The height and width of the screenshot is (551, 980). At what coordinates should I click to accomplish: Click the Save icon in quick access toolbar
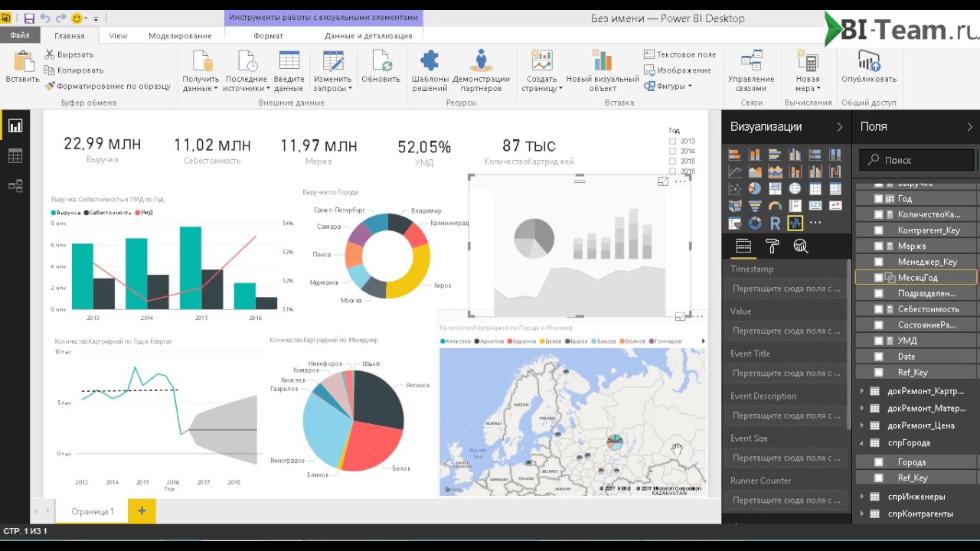(29, 18)
